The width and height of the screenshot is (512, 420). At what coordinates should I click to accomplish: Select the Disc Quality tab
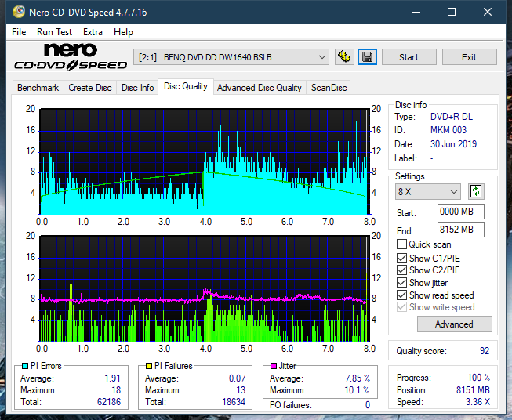[186, 86]
